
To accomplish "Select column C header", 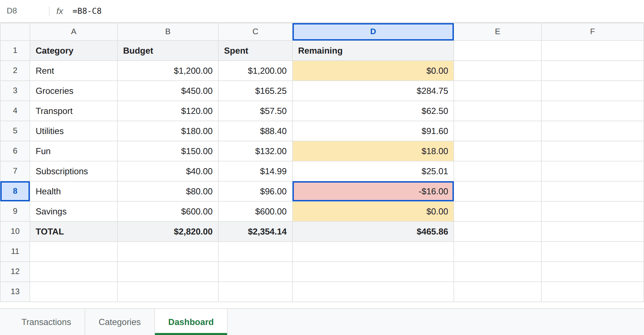I will tap(256, 32).
